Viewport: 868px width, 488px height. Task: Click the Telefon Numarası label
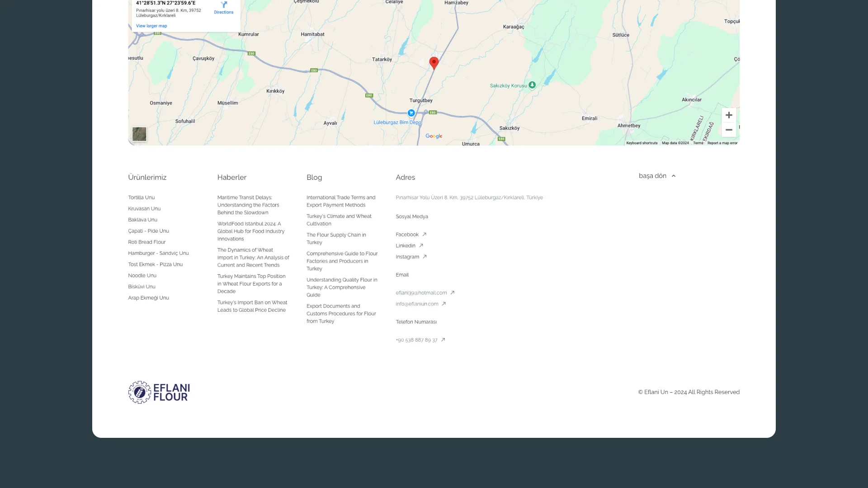(x=416, y=322)
